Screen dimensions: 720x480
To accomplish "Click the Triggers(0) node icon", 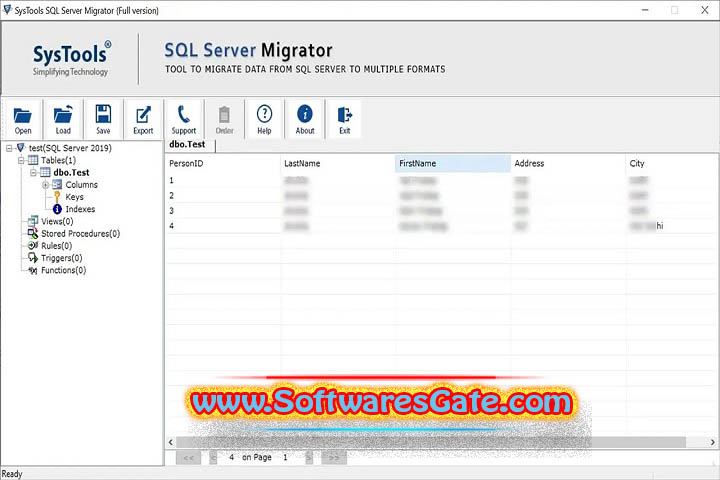I will pyautogui.click(x=33, y=258).
